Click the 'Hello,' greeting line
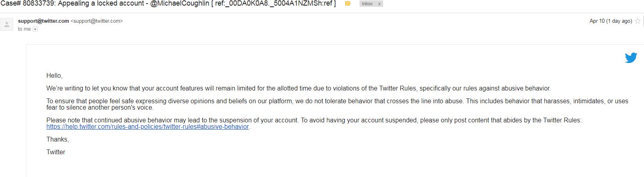Image resolution: width=644 pixels, height=177 pixels. click(x=54, y=75)
